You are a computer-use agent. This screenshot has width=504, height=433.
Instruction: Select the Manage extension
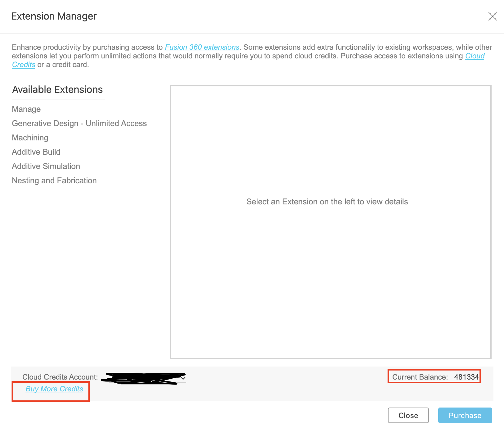point(26,109)
